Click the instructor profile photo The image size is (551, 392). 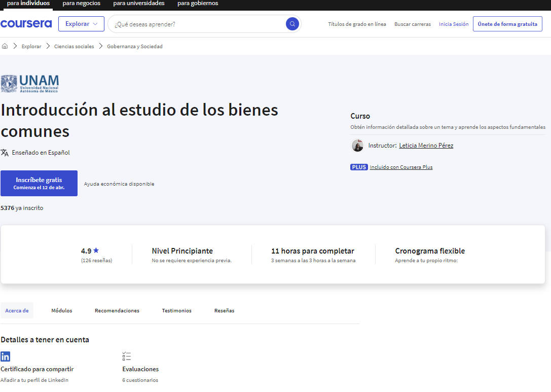coord(357,146)
